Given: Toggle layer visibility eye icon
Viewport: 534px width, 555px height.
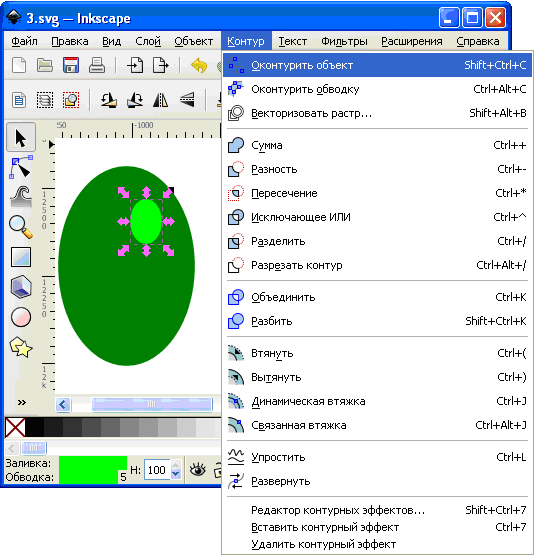Looking at the screenshot, I should [198, 470].
